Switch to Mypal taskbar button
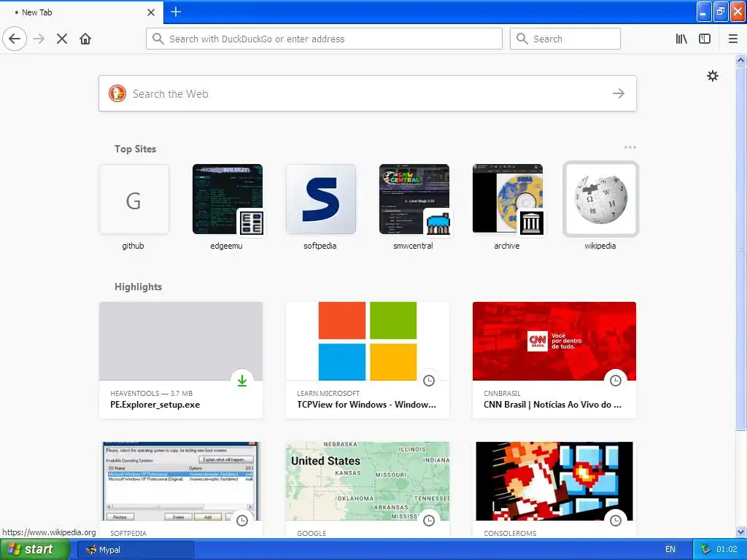Image resolution: width=747 pixels, height=560 pixels. [135, 550]
